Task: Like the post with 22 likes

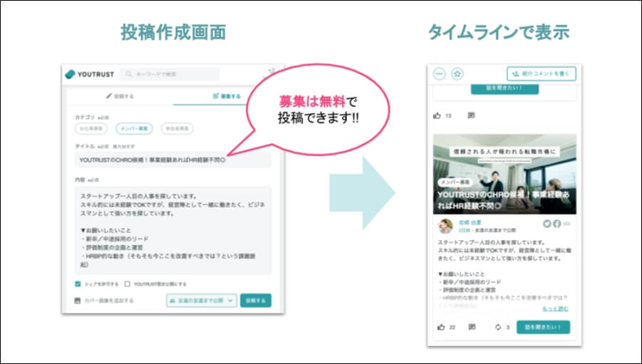Action: tap(441, 327)
